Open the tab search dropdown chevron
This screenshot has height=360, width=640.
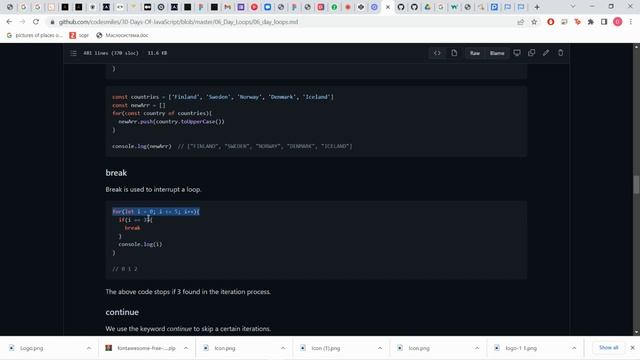click(x=573, y=7)
